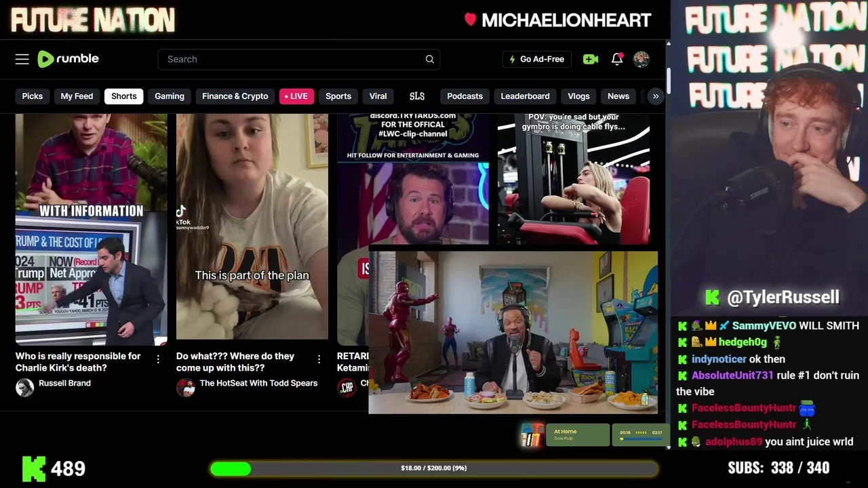Click the adolphus89 chat message

(765, 442)
